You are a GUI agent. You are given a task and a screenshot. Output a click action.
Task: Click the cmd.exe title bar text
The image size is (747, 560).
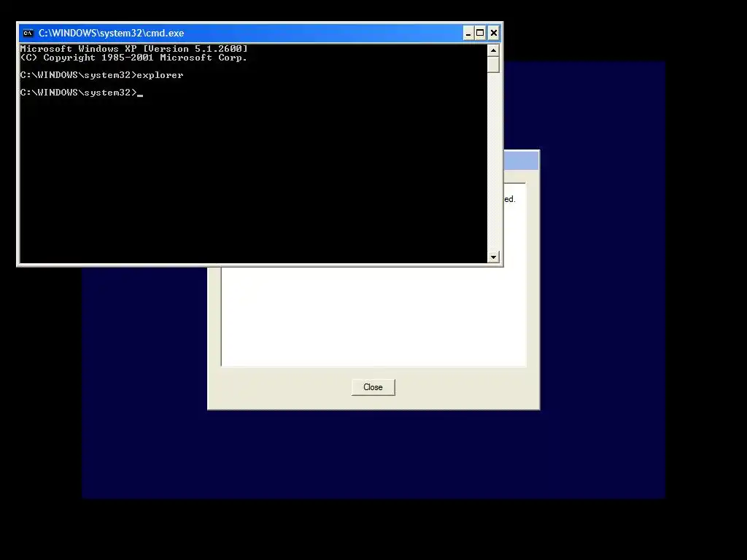(111, 33)
